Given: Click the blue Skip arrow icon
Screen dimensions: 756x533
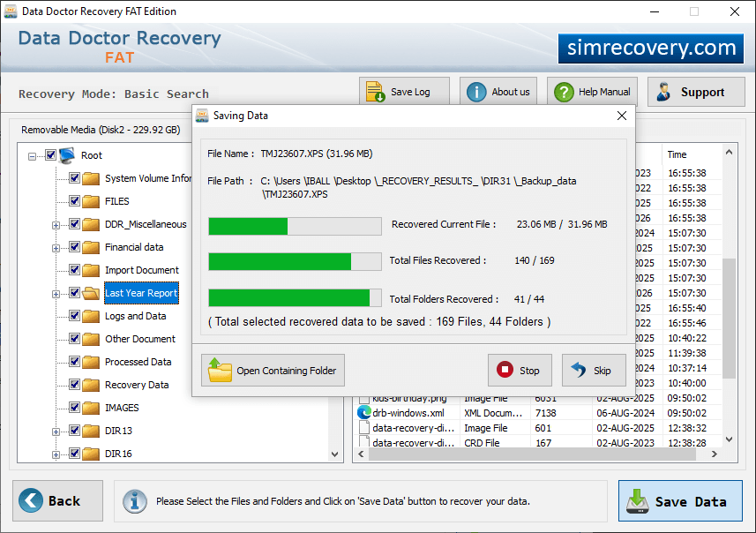Looking at the screenshot, I should pos(579,370).
